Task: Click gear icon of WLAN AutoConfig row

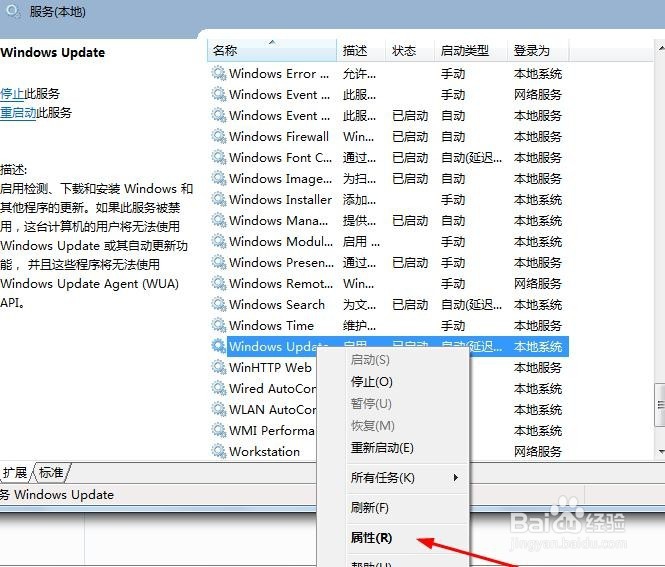Action: [219, 409]
